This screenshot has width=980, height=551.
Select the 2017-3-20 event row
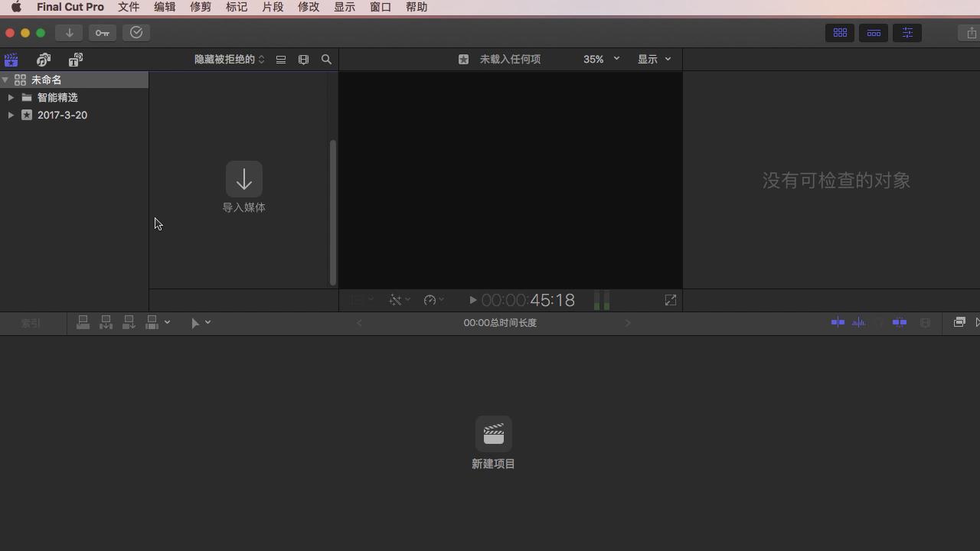[74, 115]
